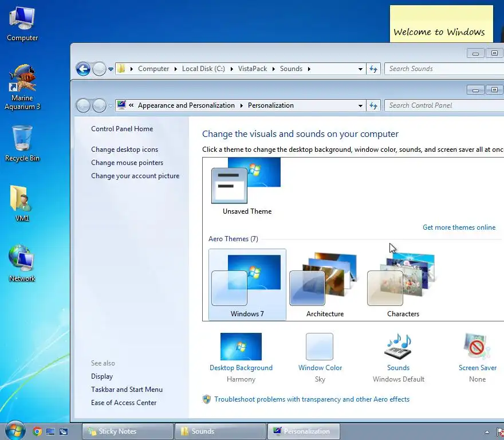Open Control Panel Home link
Viewport: 504px width, 440px height.
(122, 129)
